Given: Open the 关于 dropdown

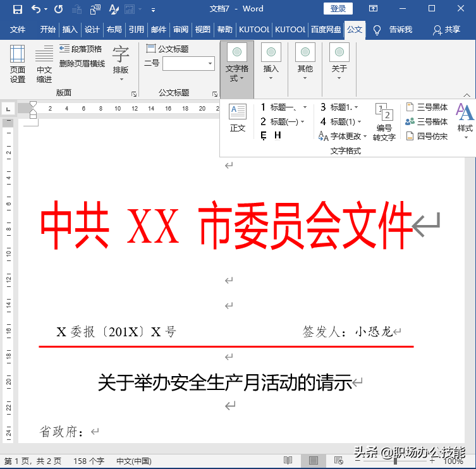Looking at the screenshot, I should 339,61.
